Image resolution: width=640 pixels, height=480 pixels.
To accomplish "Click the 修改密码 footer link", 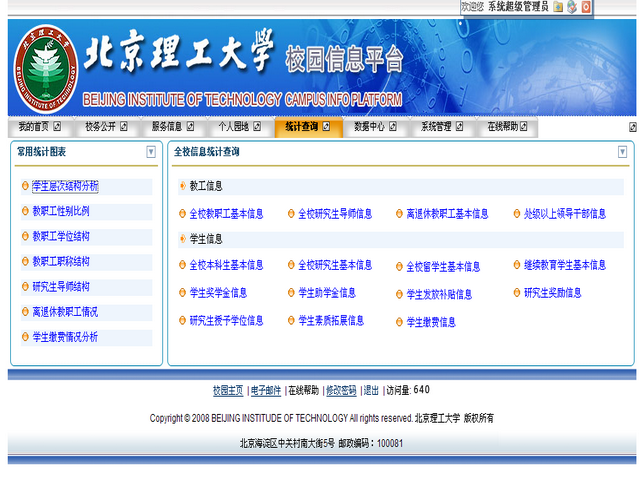I will pyautogui.click(x=340, y=390).
